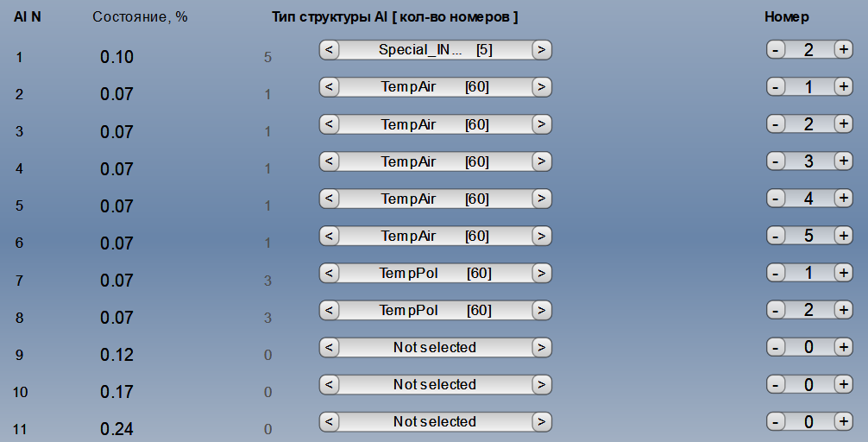The height and width of the screenshot is (442, 868).
Task: Click previous-type arrow on AI 9 row
Action: point(330,347)
